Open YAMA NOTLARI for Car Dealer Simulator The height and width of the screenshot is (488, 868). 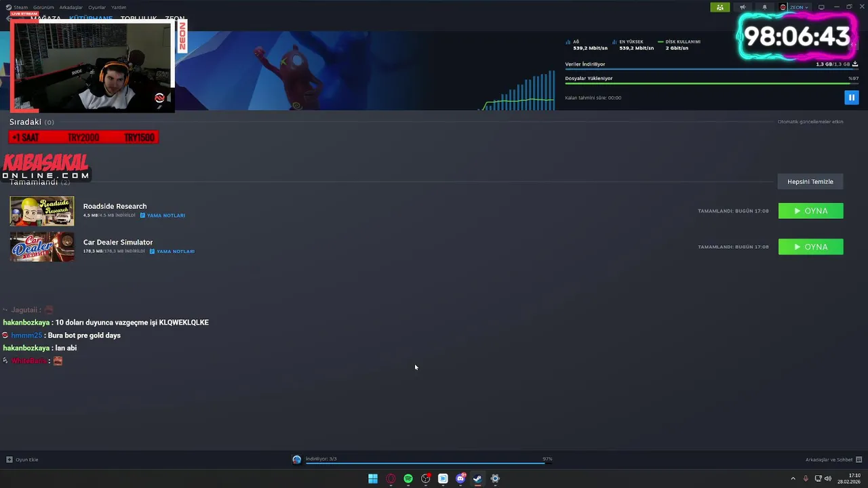[172, 251]
